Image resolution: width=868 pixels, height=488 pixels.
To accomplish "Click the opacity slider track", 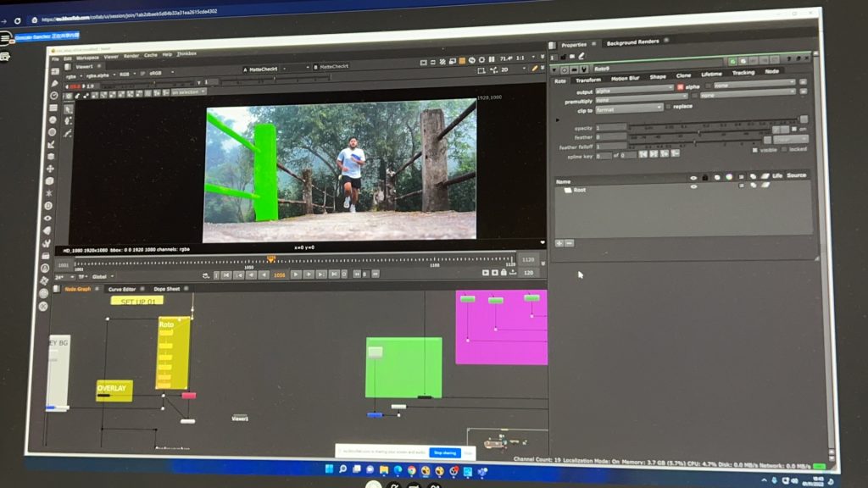I will (714, 124).
